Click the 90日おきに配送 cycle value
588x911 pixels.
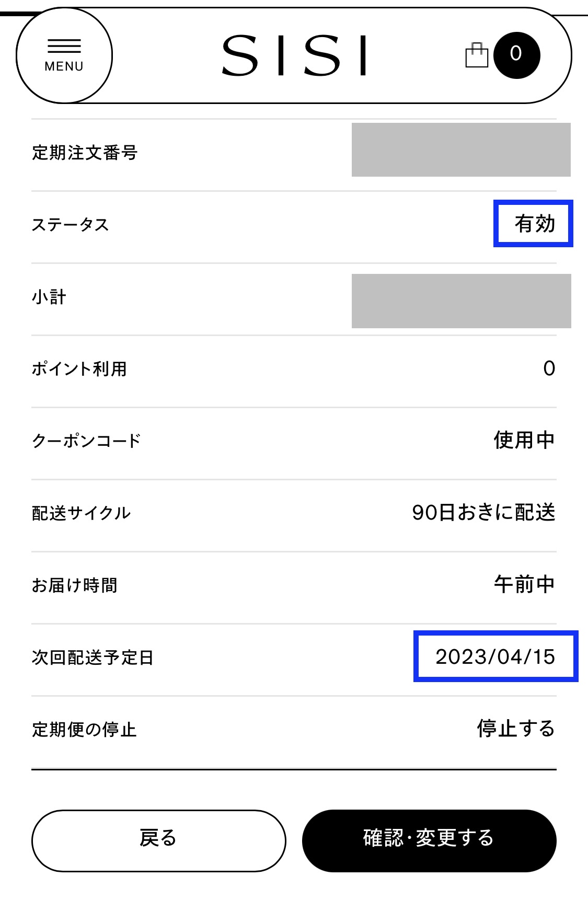pos(483,513)
